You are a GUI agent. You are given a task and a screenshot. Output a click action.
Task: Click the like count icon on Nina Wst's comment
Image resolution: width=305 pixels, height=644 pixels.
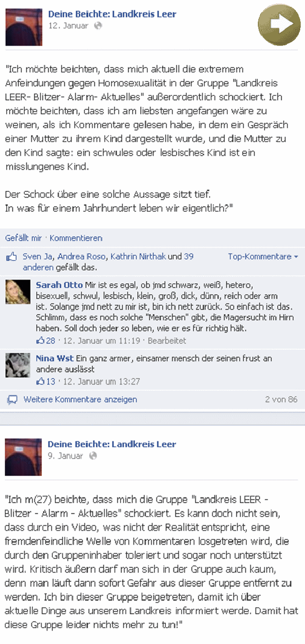click(x=40, y=382)
